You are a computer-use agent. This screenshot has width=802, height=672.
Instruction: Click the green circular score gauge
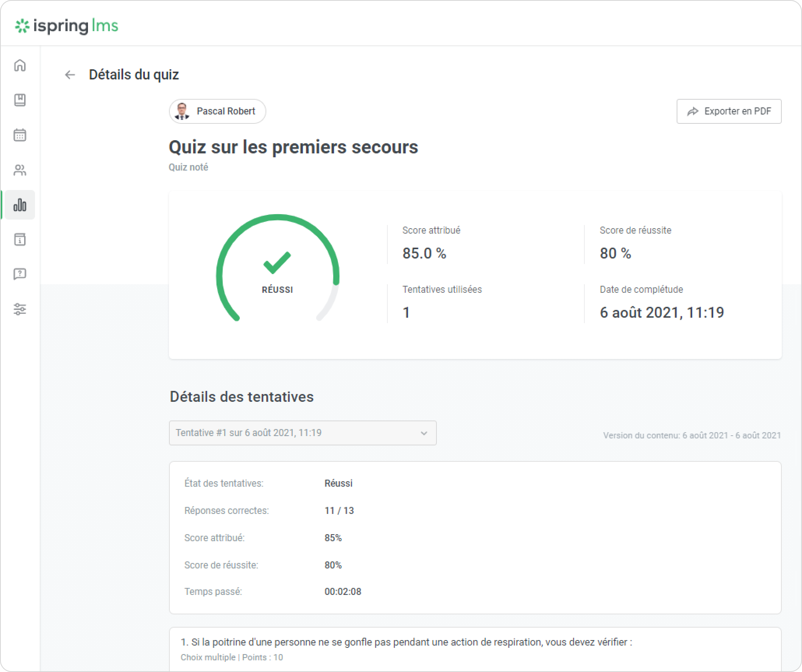(x=277, y=269)
